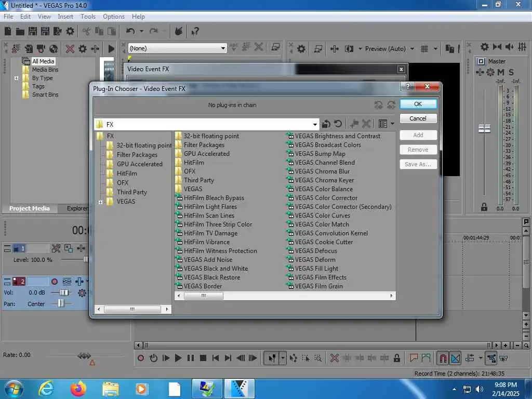Image resolution: width=532 pixels, height=399 pixels.
Task: Toggle the Master fader lock icon
Action: pos(484,207)
